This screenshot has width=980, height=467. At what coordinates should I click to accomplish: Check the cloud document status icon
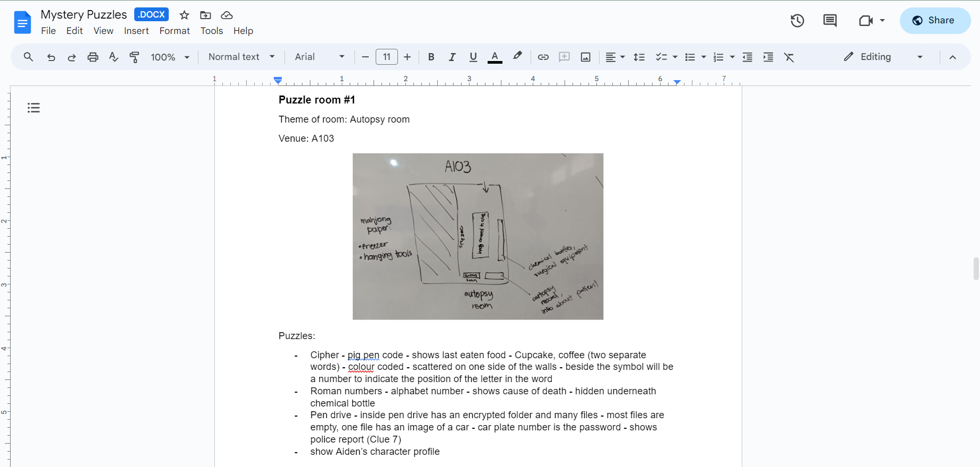tap(227, 15)
